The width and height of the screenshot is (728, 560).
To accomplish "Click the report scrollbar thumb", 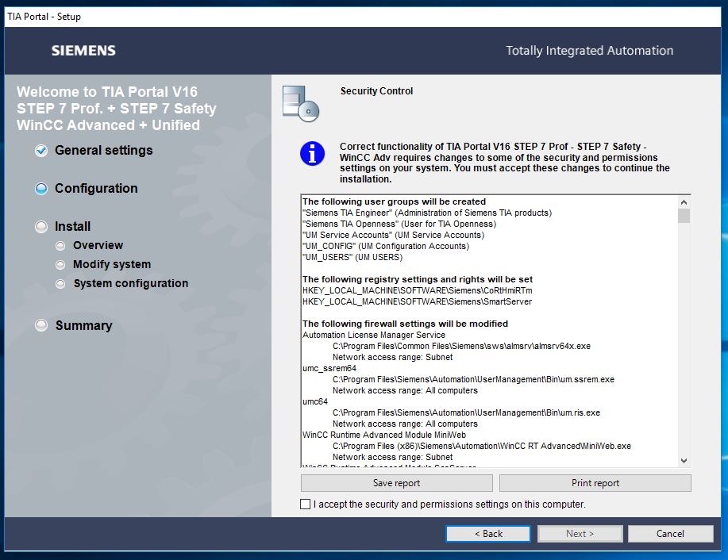I will point(684,216).
